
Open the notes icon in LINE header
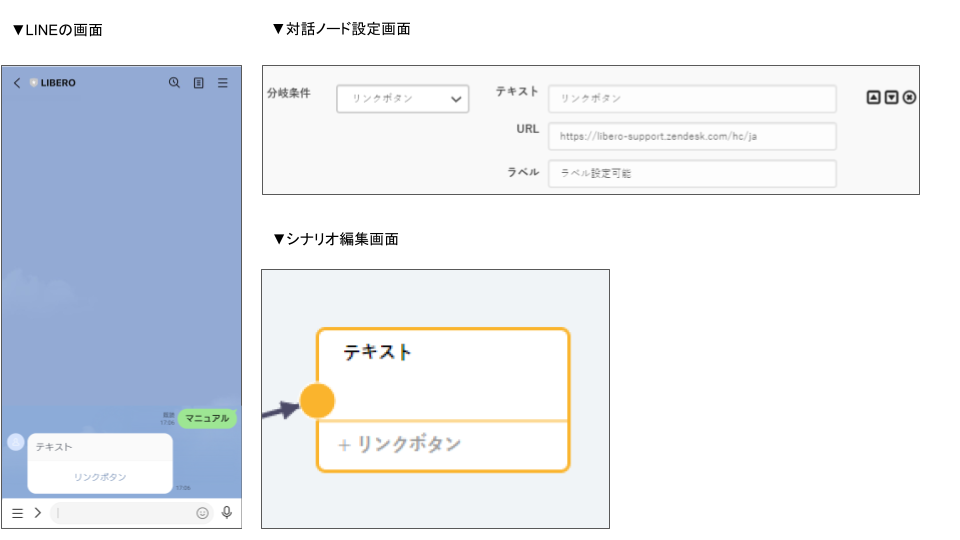(x=198, y=83)
